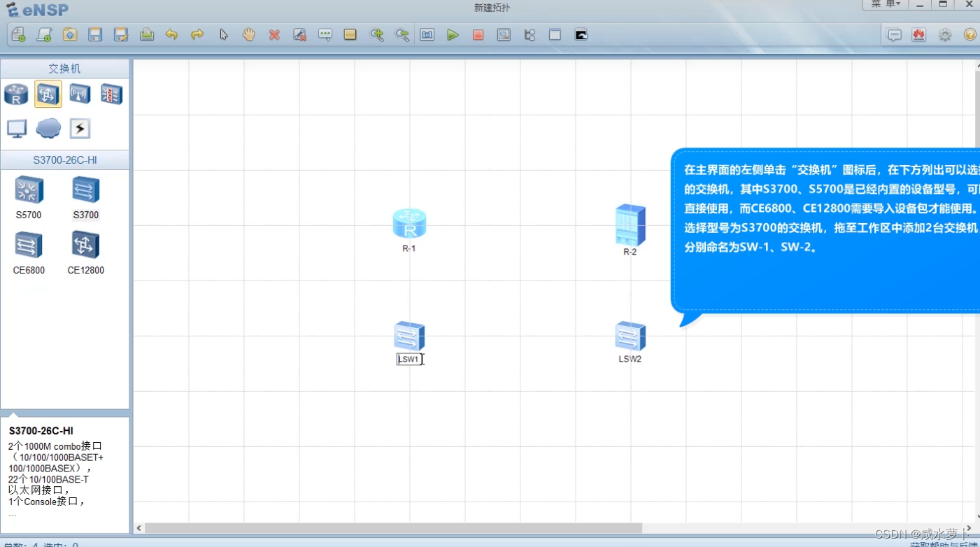This screenshot has height=547, width=980.
Task: Select device R-2 on canvas
Action: click(x=630, y=225)
